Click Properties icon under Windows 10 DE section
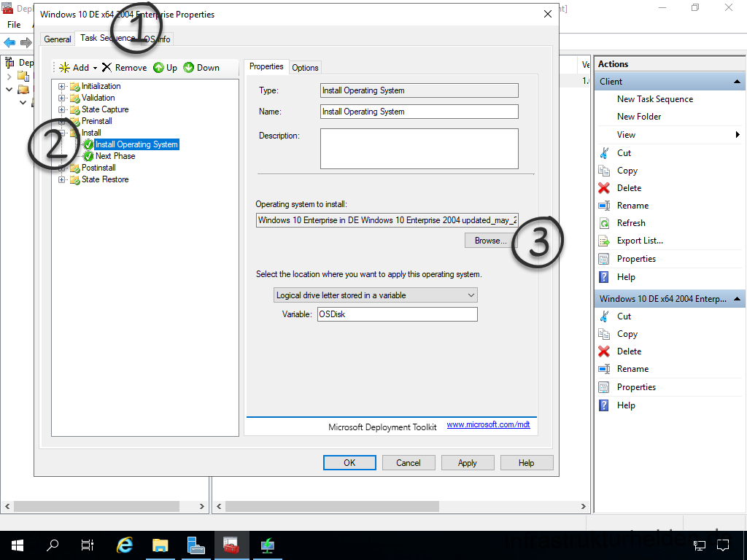Screen dimensions: 747x560 point(604,387)
